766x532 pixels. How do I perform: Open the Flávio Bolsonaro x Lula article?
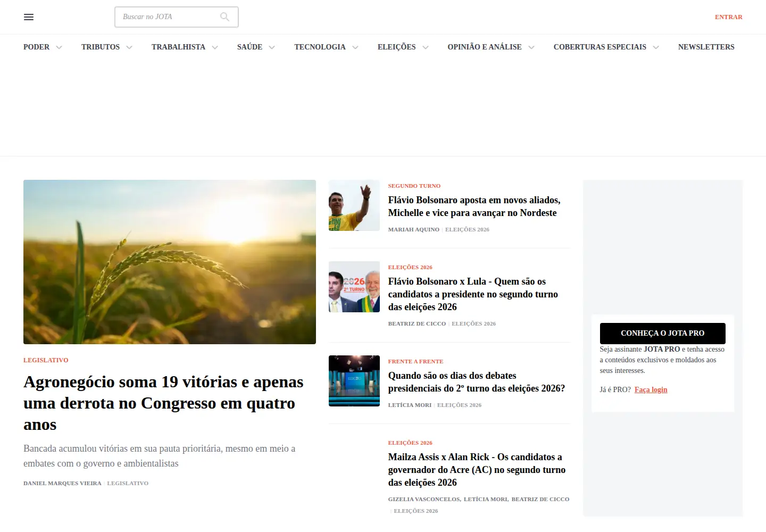473,294
